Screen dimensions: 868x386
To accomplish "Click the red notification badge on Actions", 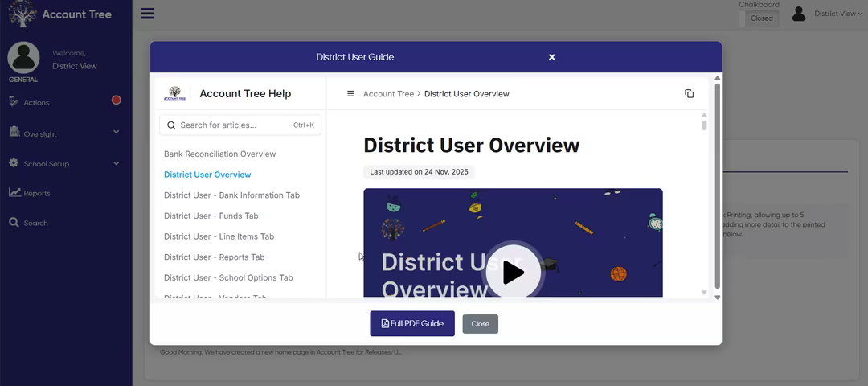I will coord(117,101).
